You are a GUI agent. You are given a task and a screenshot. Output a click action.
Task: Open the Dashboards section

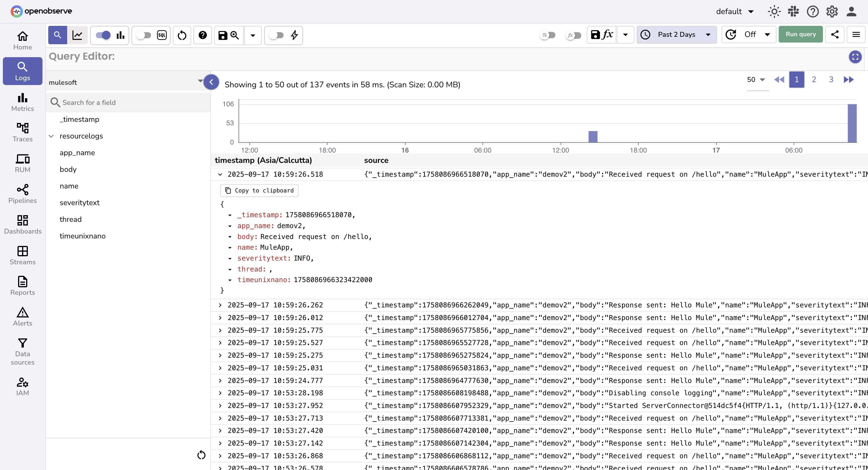click(22, 225)
